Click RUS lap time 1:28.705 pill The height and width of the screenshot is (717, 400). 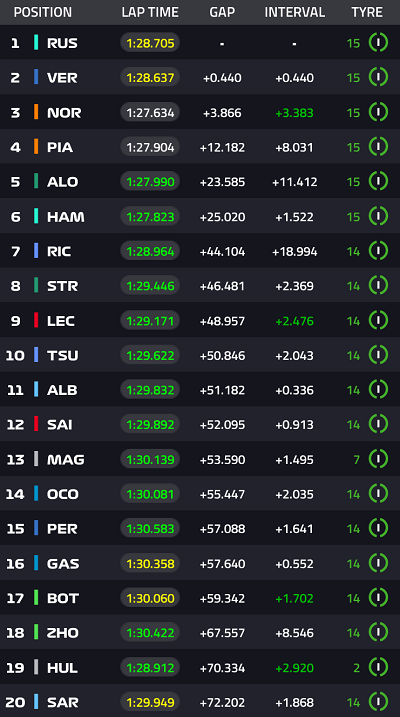pyautogui.click(x=150, y=43)
